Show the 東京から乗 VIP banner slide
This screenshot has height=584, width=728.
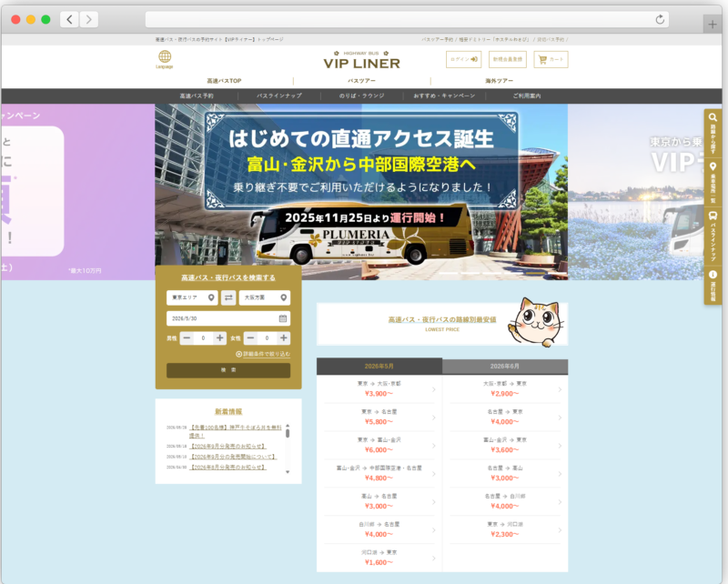tap(636, 191)
